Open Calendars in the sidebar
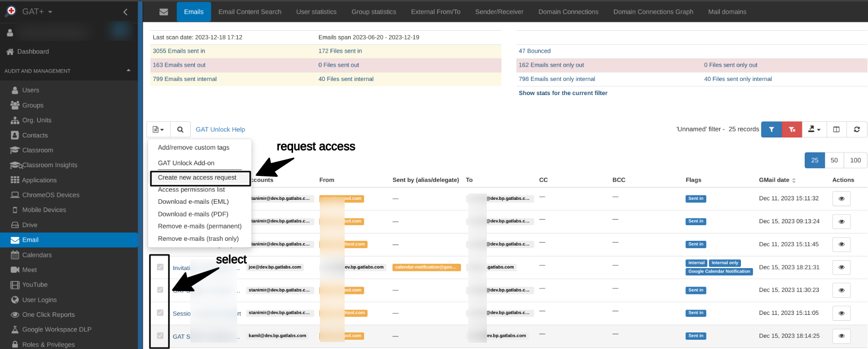This screenshot has height=349, width=868. 37,255
